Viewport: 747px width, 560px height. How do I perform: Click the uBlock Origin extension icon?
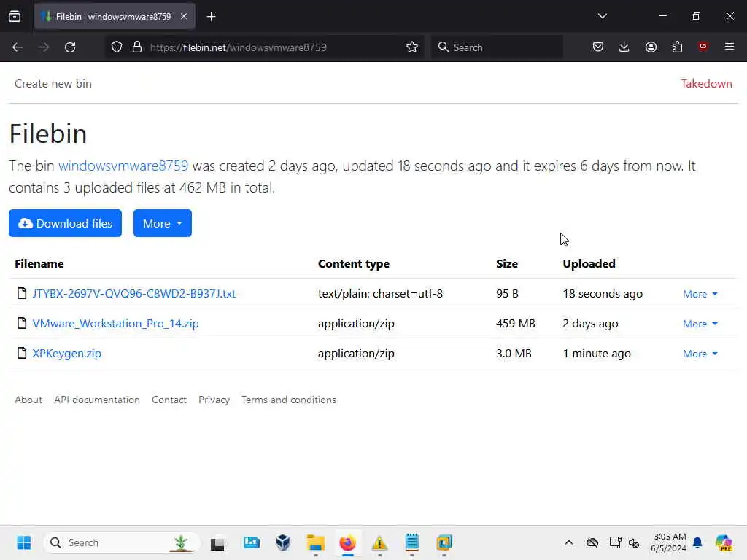[703, 47]
